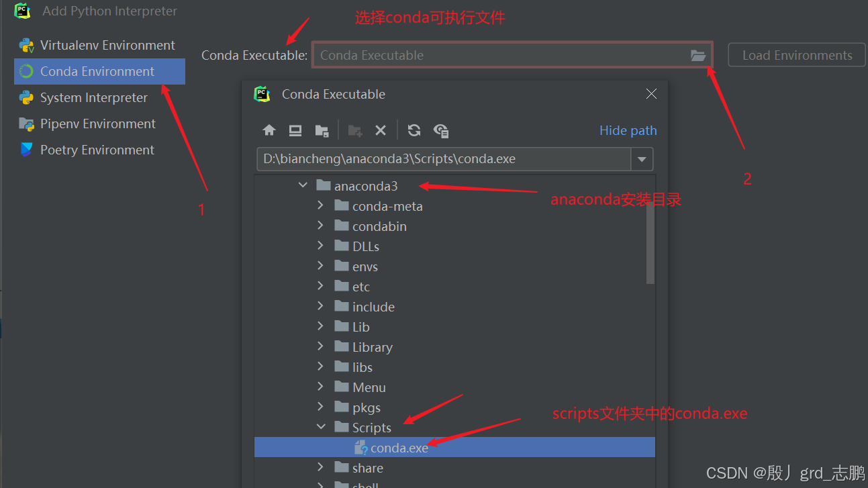Select the Menu folder

click(x=369, y=387)
